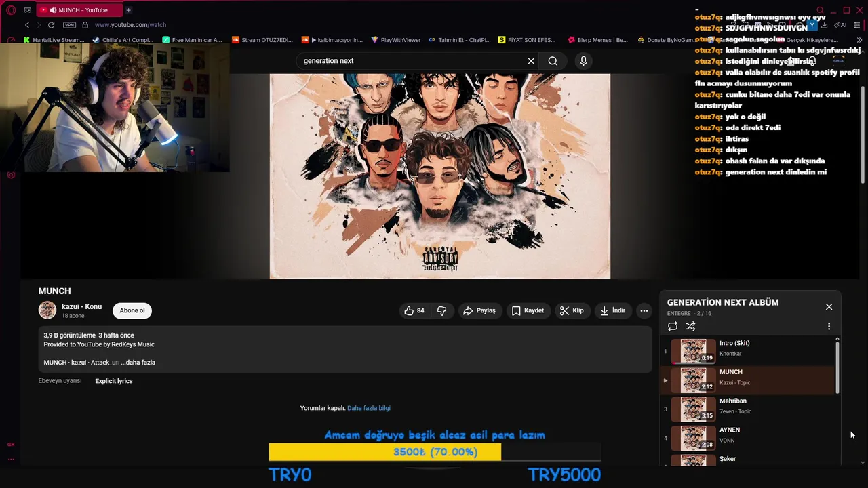Click page scroll down arrow
The height and width of the screenshot is (488, 868).
[862, 462]
